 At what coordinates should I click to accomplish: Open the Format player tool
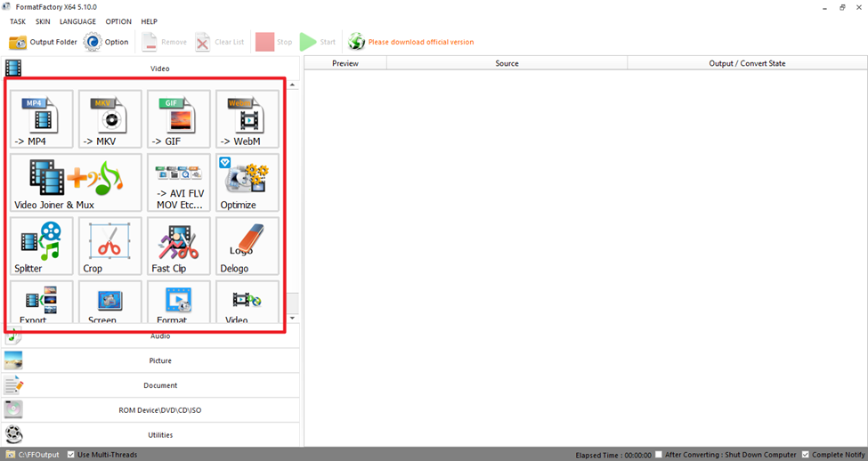(179, 303)
